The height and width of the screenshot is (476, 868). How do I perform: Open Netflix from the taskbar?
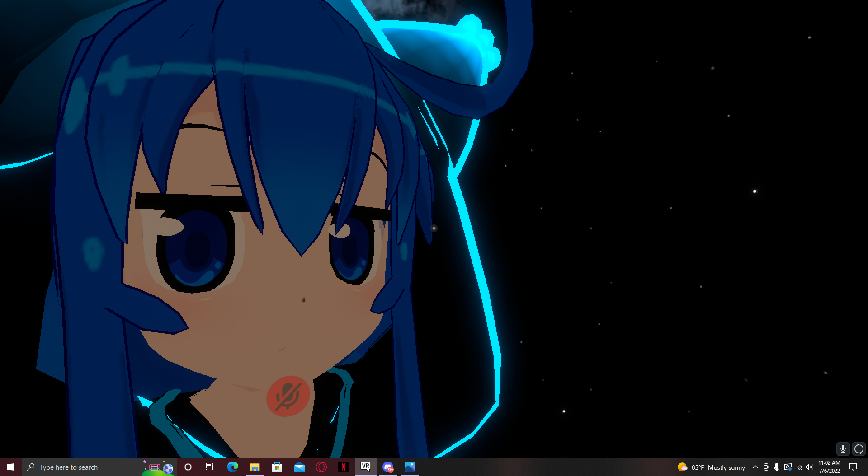pyautogui.click(x=343, y=467)
